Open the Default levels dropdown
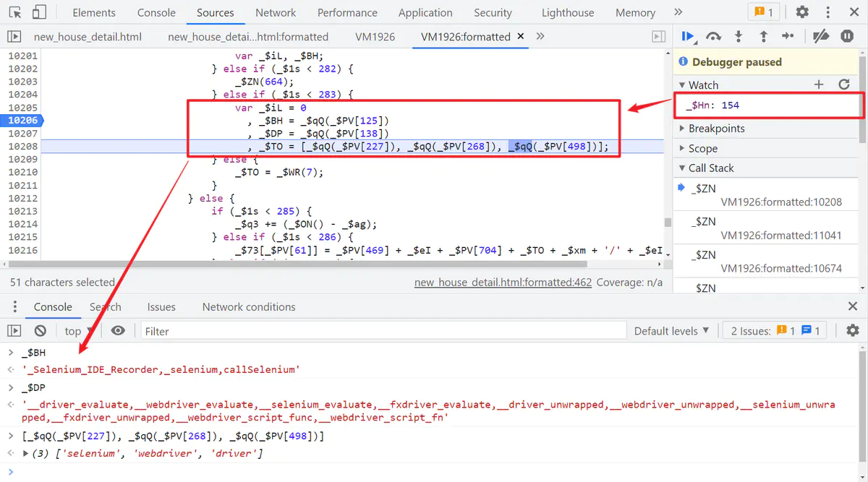The height and width of the screenshot is (482, 868). tap(671, 331)
